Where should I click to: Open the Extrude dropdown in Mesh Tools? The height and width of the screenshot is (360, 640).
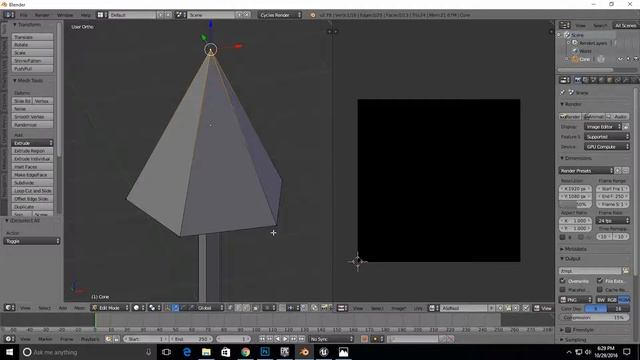(x=32, y=143)
